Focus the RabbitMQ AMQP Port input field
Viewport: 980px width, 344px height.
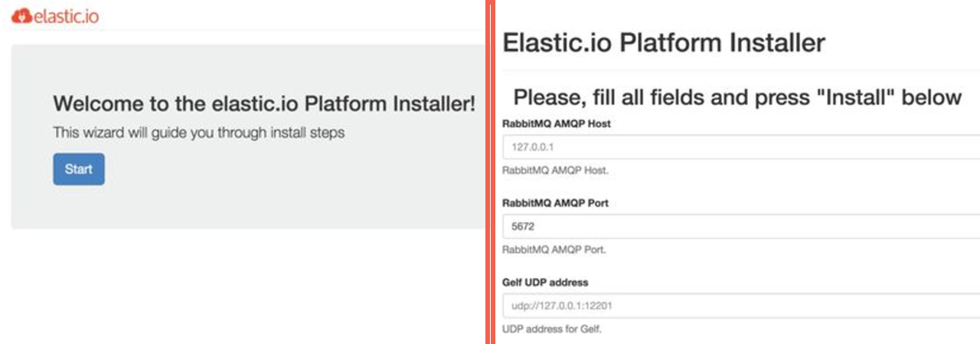click(x=741, y=227)
